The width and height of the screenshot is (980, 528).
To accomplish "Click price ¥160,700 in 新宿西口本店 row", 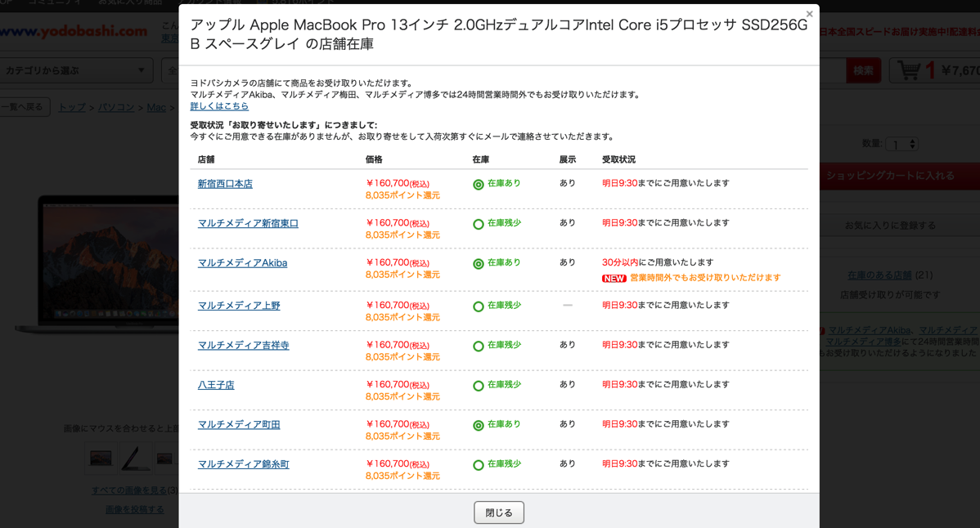I will tap(398, 183).
